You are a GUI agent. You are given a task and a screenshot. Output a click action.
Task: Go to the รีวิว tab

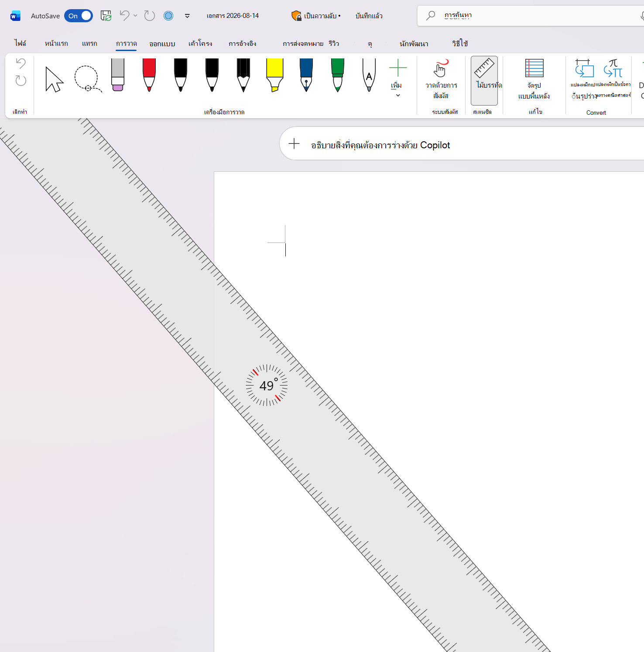pos(334,43)
